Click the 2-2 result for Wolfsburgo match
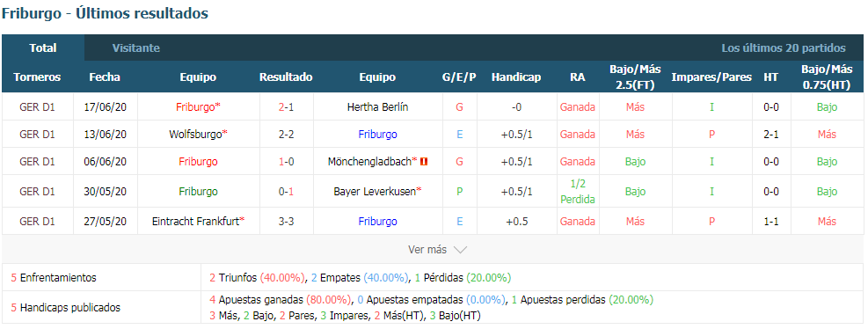 pyautogui.click(x=286, y=134)
